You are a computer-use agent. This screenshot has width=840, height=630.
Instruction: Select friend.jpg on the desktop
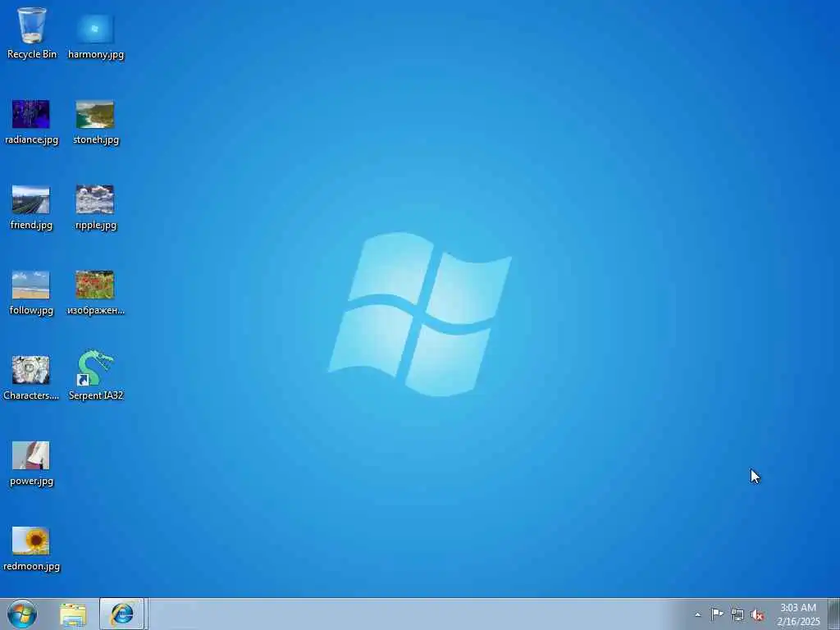(x=31, y=207)
